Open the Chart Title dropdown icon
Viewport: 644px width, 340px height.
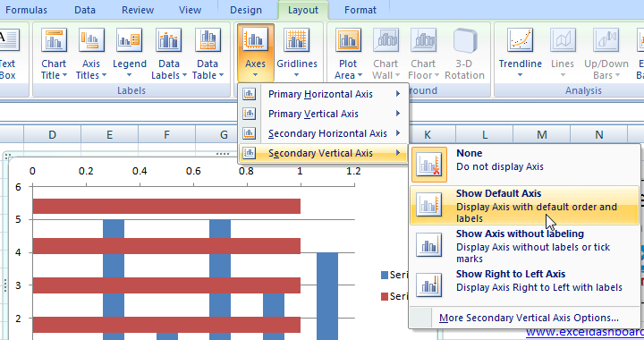54,54
